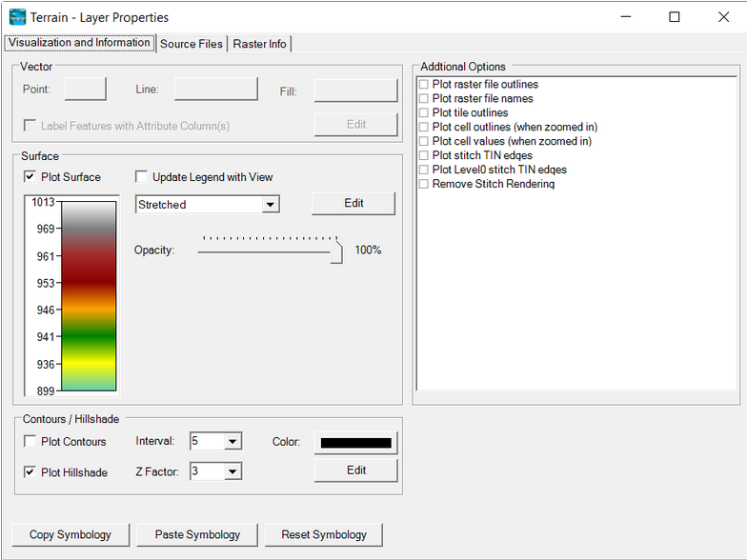747x560 pixels.
Task: Enable the Plot Contours checkbox
Action: pos(30,442)
